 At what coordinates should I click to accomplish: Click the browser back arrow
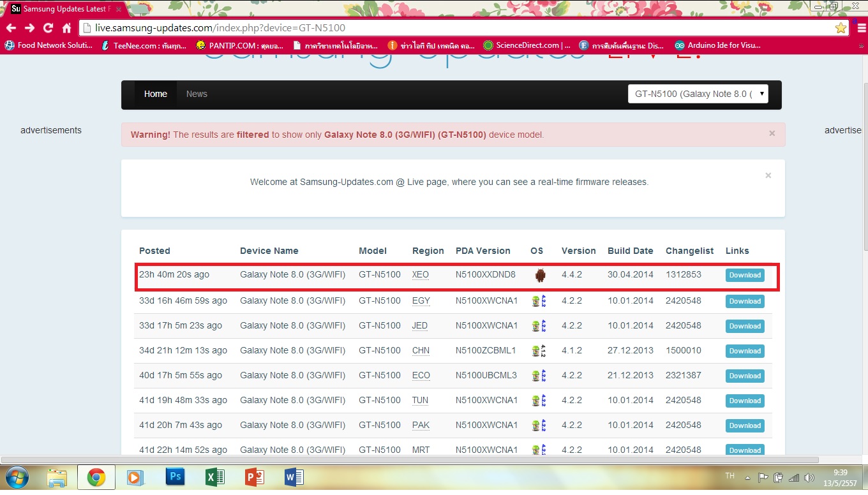tap(11, 28)
